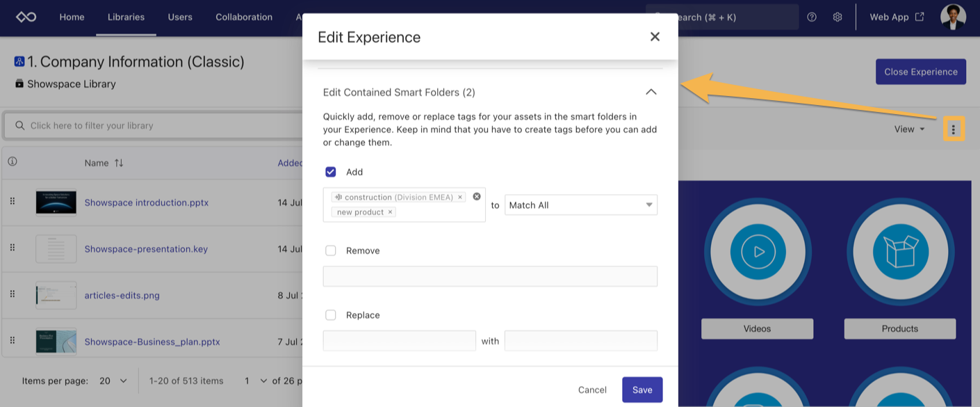Open the Match All dropdown
980x407 pixels.
coord(580,205)
